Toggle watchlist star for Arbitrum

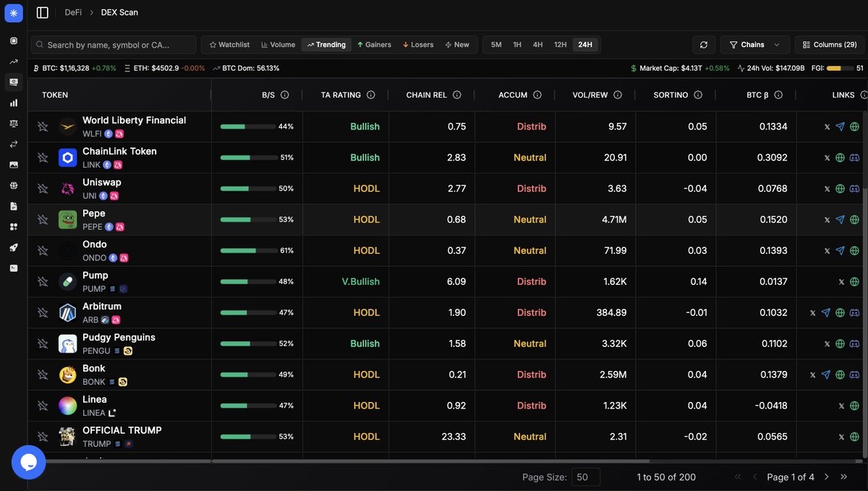(43, 313)
